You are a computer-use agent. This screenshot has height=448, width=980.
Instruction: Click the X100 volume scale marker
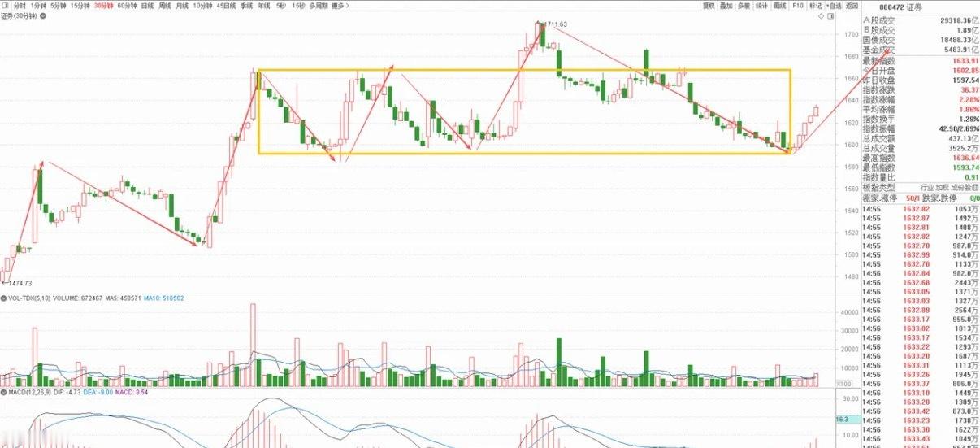tap(843, 384)
